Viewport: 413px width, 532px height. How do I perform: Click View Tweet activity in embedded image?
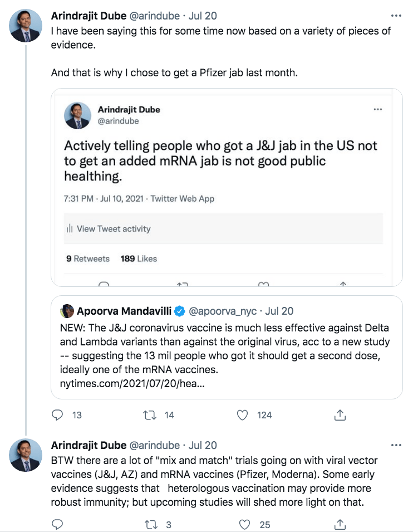(113, 229)
